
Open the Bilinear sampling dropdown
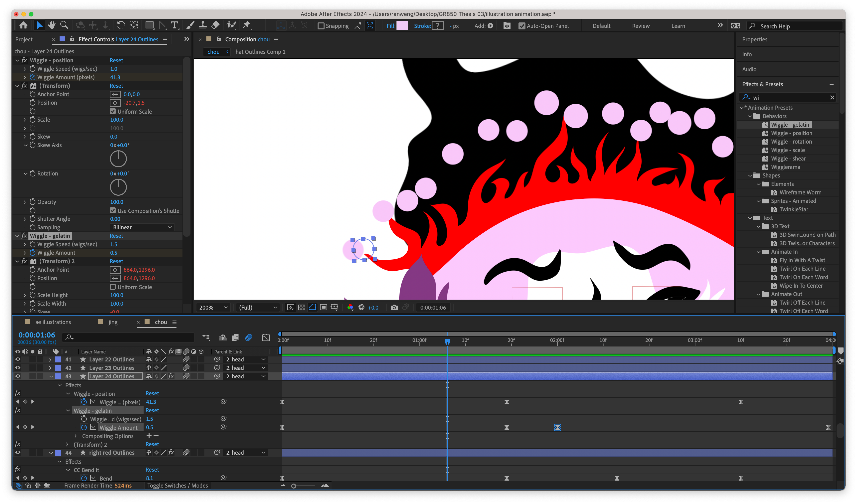142,227
